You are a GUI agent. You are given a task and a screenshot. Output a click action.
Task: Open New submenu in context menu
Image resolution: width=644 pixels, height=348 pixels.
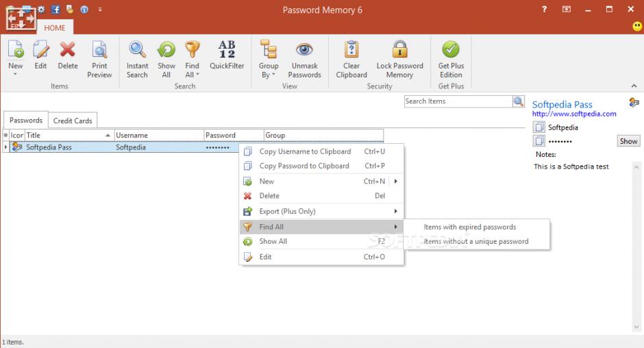pyautogui.click(x=321, y=181)
